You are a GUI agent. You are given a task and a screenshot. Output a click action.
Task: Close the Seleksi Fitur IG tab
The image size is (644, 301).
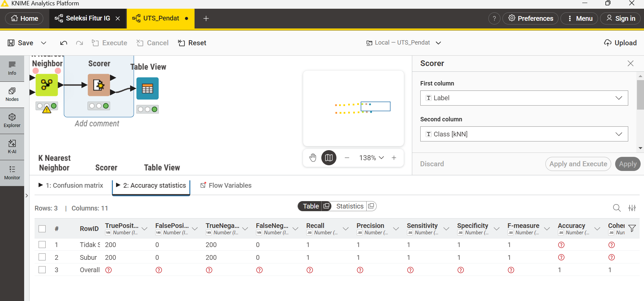click(x=118, y=18)
